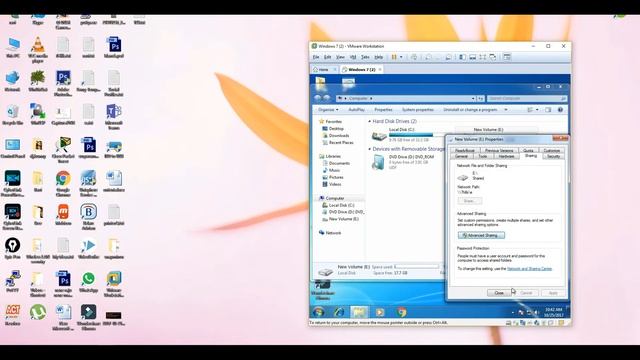This screenshot has width=640, height=360.
Task: Select DVD Drive (D:) in drive list
Action: point(402,162)
